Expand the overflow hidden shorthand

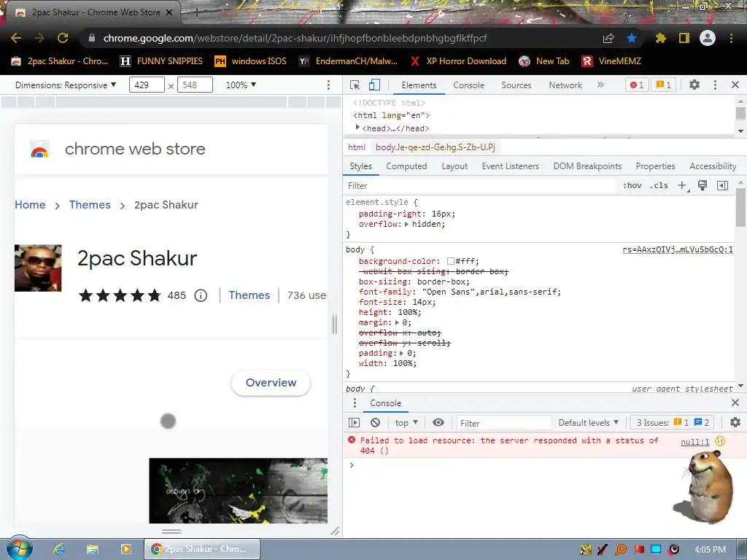point(406,225)
